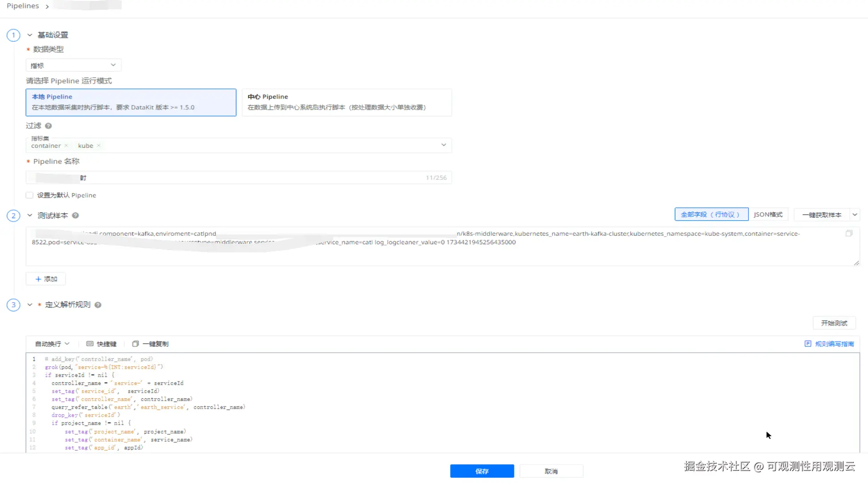Image resolution: width=868 pixels, height=485 pixels.
Task: Select 中心 Pipeline run mode
Action: tap(346, 103)
